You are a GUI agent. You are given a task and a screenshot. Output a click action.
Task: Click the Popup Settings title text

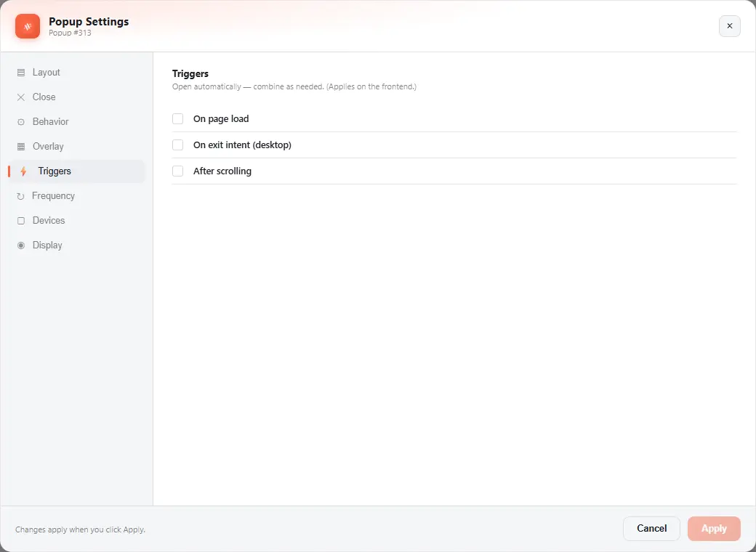tap(89, 22)
